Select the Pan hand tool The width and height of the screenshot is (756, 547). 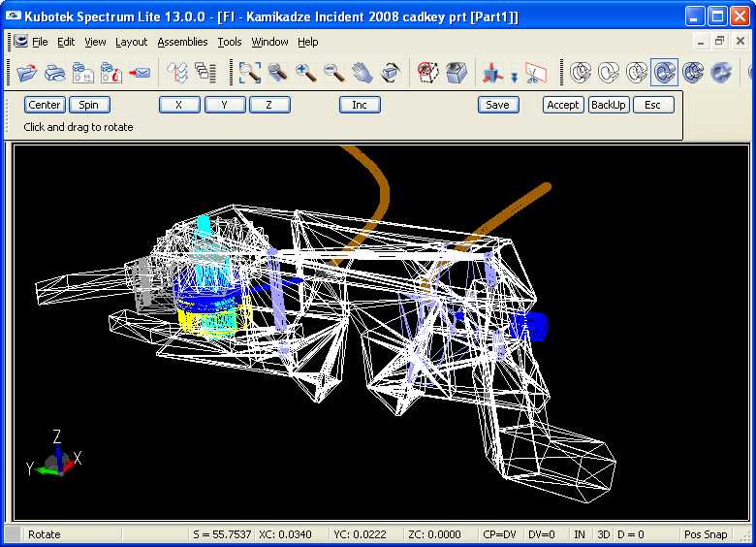(x=362, y=72)
